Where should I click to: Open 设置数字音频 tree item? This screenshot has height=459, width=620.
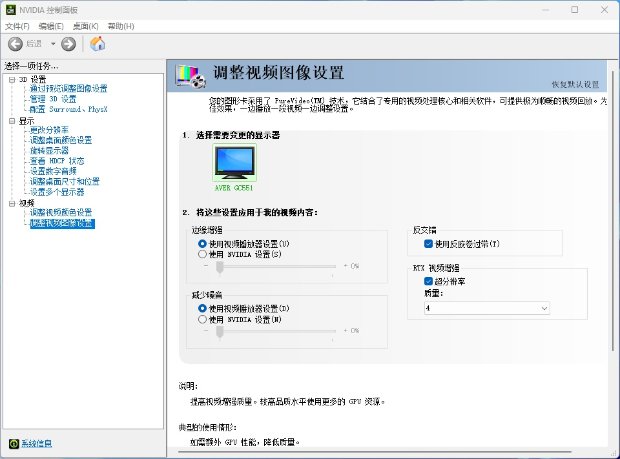click(x=53, y=171)
